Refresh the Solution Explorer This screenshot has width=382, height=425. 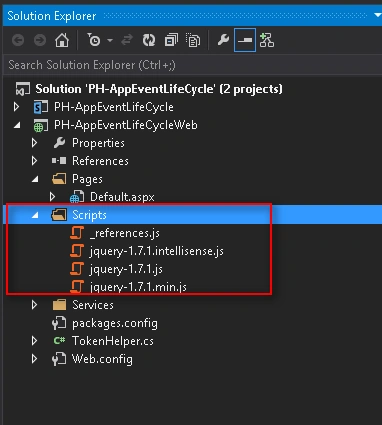point(149,41)
